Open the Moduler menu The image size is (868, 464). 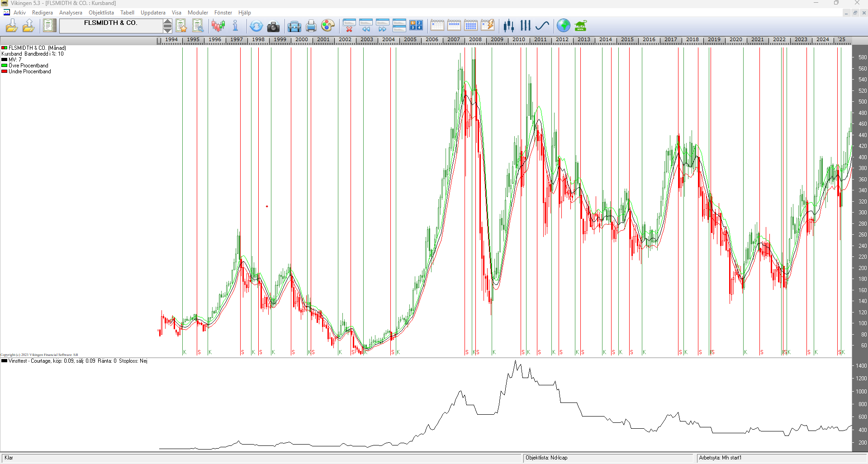point(198,13)
